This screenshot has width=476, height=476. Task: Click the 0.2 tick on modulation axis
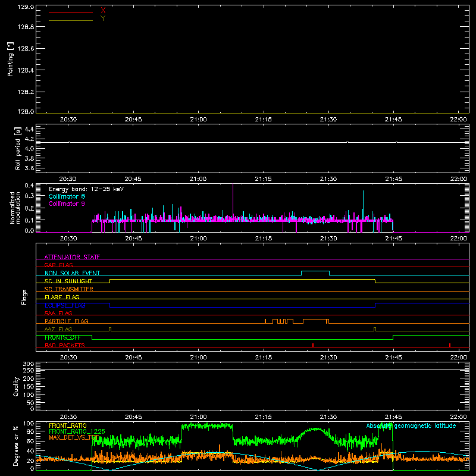tap(29, 208)
